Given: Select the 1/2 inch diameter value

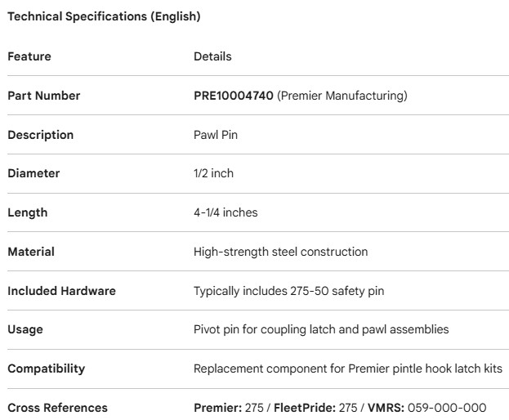Looking at the screenshot, I should tap(213, 173).
